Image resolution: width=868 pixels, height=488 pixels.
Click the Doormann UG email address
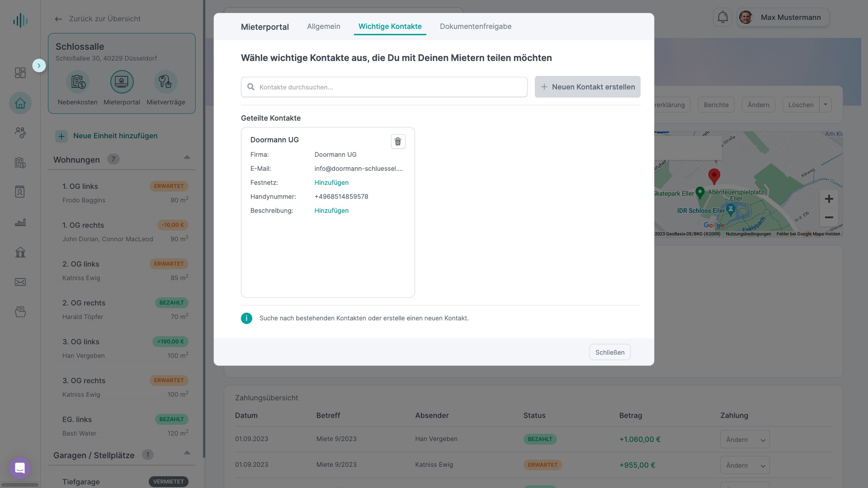[359, 169]
